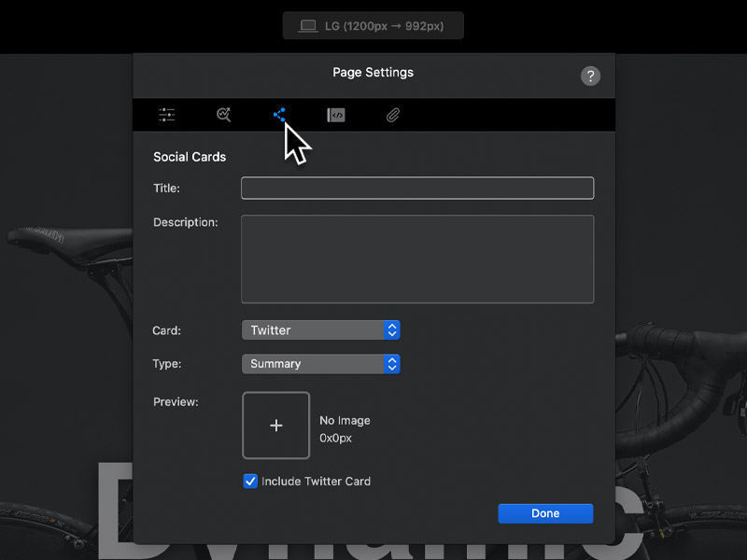Open the Card dropdown set to Twitter
This screenshot has height=560, width=747.
click(x=320, y=330)
